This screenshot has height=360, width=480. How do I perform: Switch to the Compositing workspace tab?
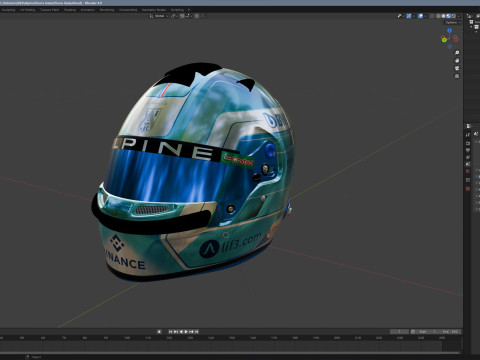coord(128,10)
